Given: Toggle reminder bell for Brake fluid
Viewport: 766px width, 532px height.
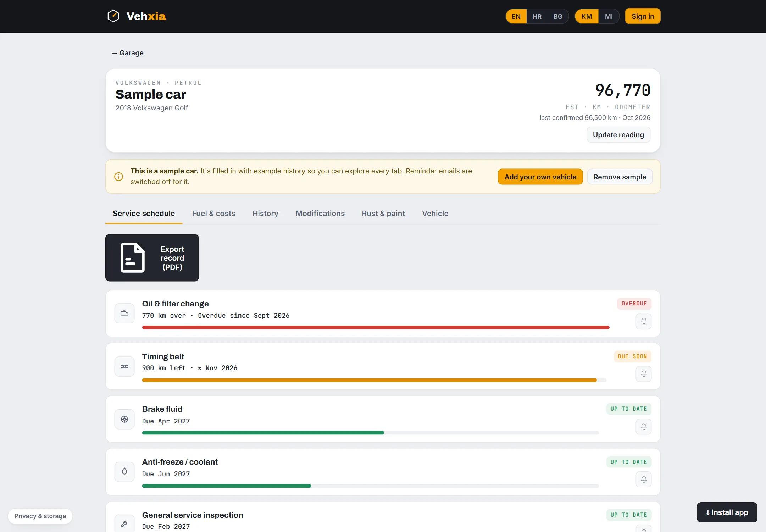Looking at the screenshot, I should pyautogui.click(x=644, y=427).
